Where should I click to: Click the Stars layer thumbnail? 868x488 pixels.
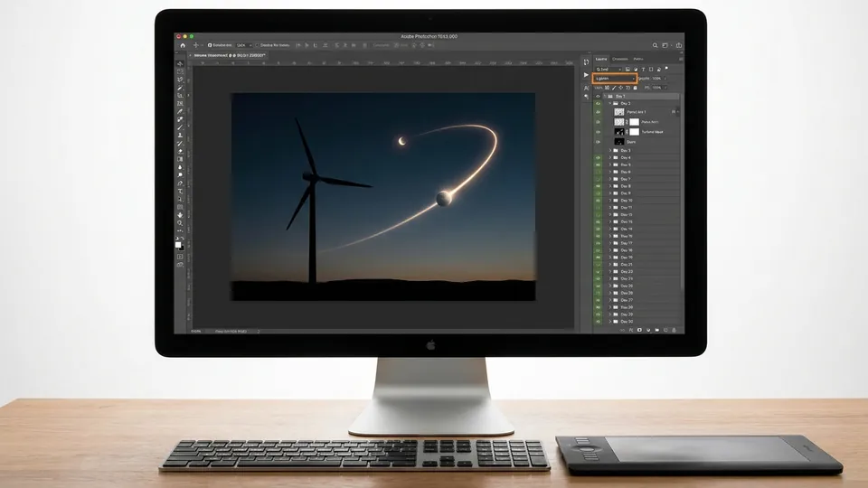coord(618,142)
